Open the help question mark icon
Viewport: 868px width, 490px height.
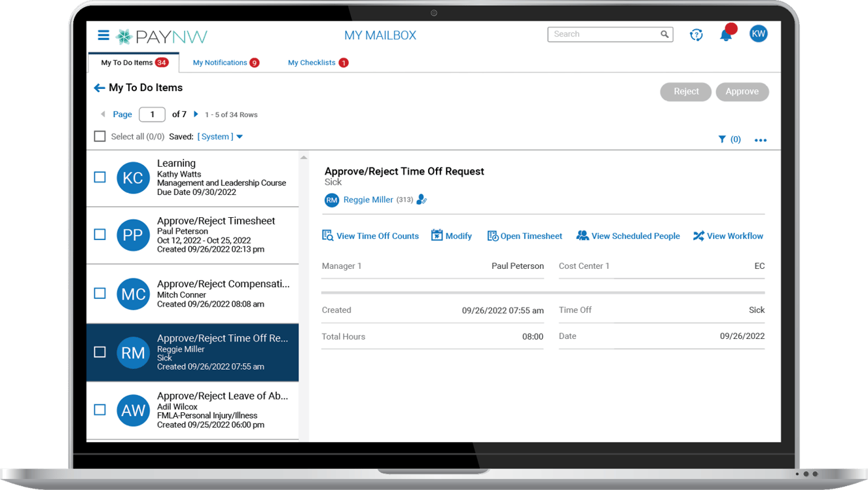[x=696, y=34]
